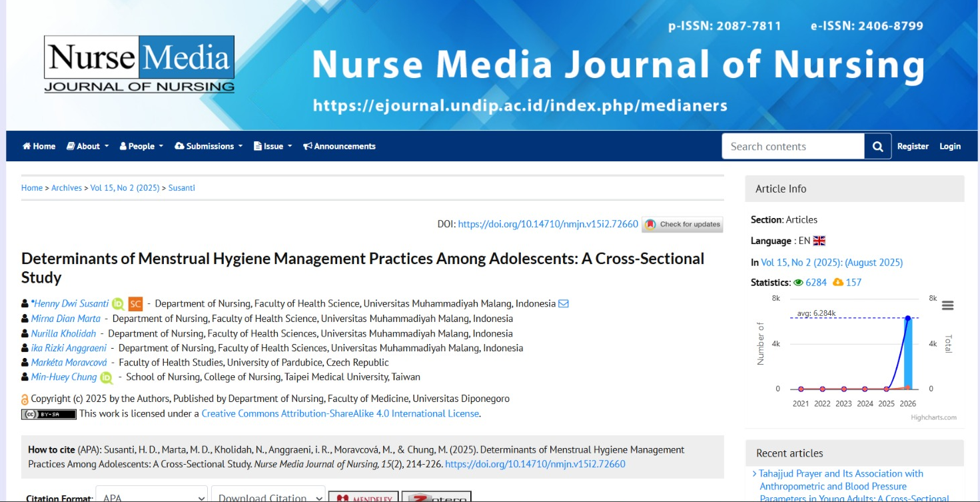
Task: Click the 2021 data point in chart
Action: pyautogui.click(x=801, y=389)
